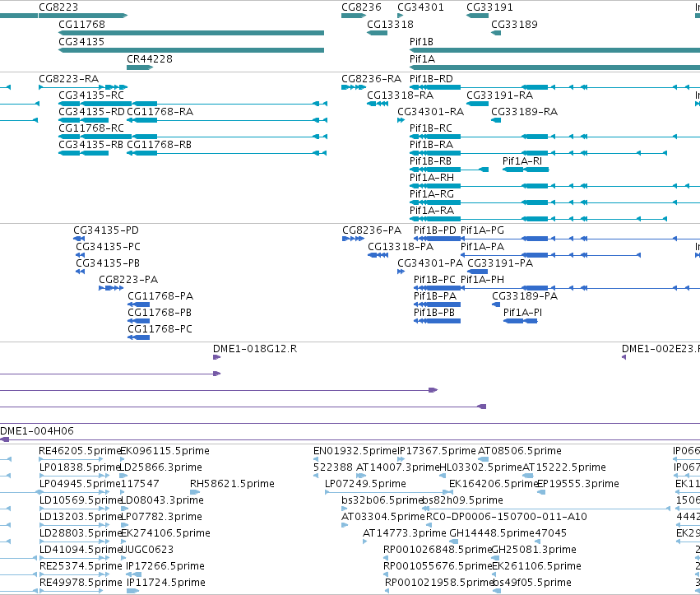Click protein Pif1B-PB
The height and width of the screenshot is (595, 700).
[x=434, y=313]
